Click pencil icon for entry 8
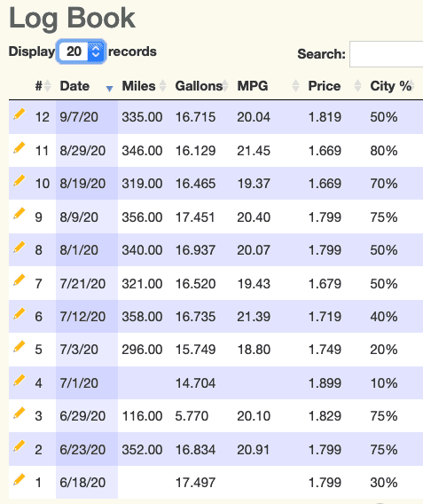423x504 pixels. pos(19,248)
